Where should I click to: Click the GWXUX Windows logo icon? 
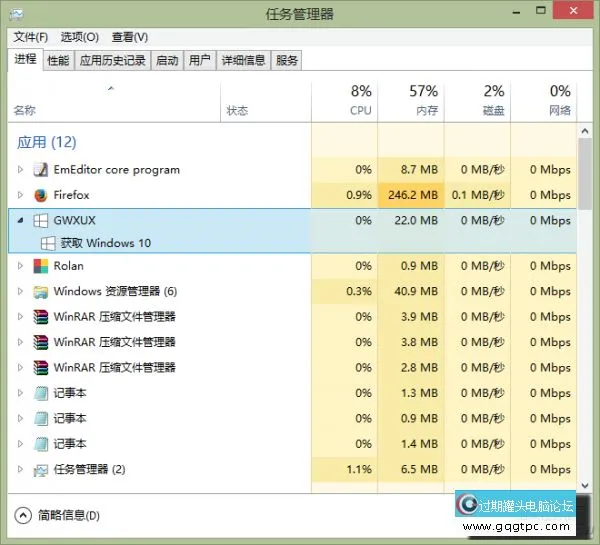click(41, 220)
